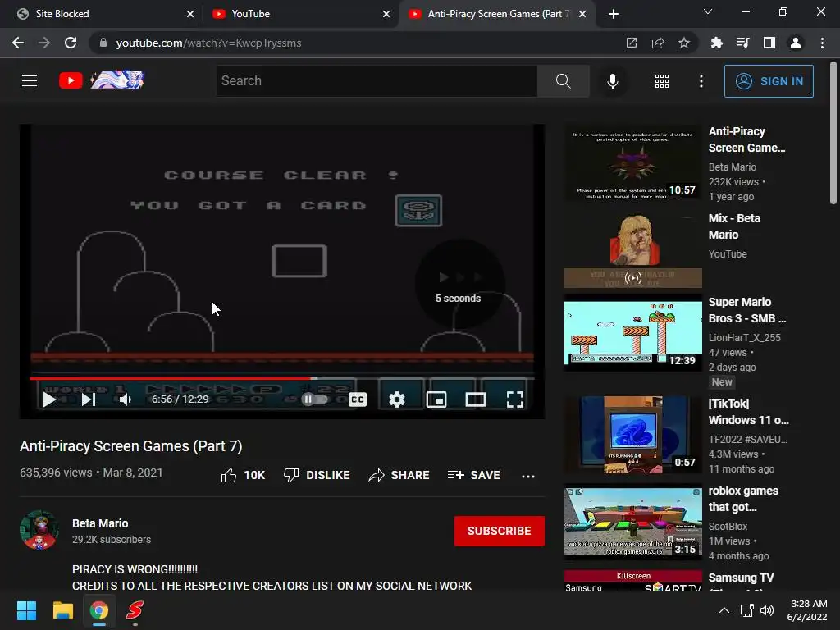The width and height of the screenshot is (840, 630).
Task: Click the DISLIKE button
Action: (317, 475)
